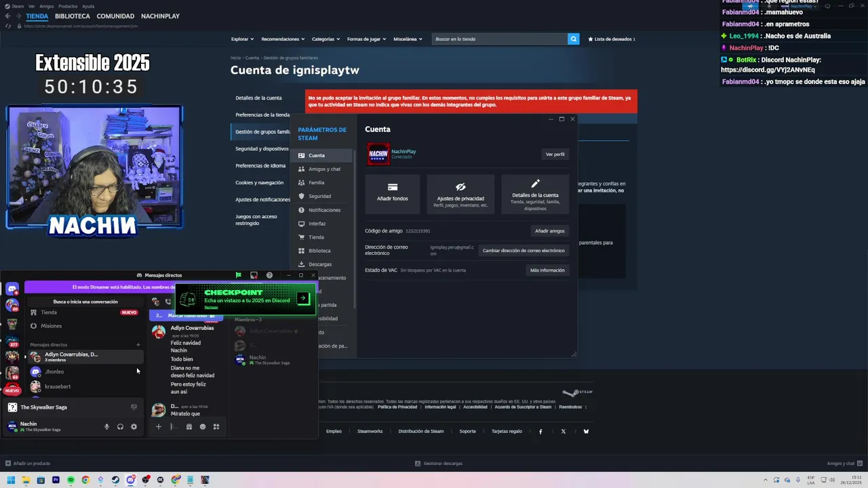The image size is (868, 488).
Task: Open Steam icon on Windows taskbar
Action: pyautogui.click(x=115, y=480)
